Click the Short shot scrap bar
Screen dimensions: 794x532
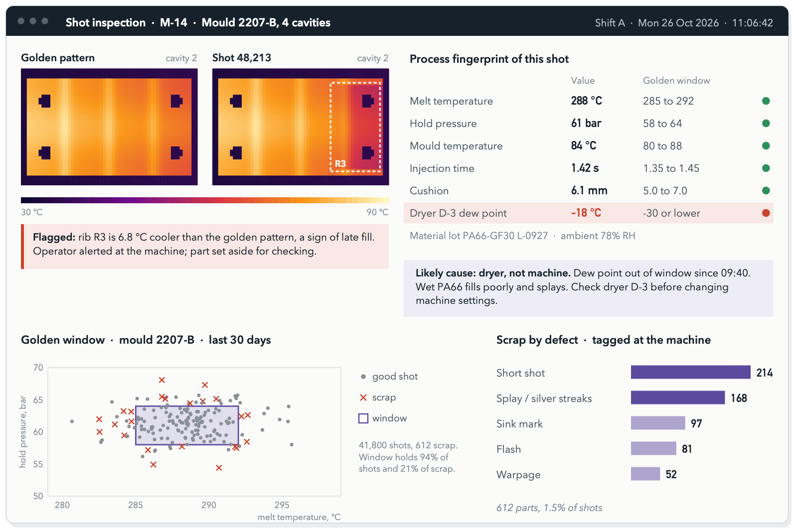[x=691, y=372]
